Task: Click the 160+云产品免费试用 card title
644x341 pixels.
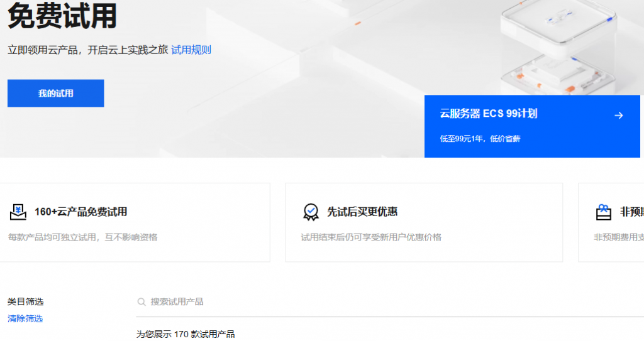Action: [80, 212]
